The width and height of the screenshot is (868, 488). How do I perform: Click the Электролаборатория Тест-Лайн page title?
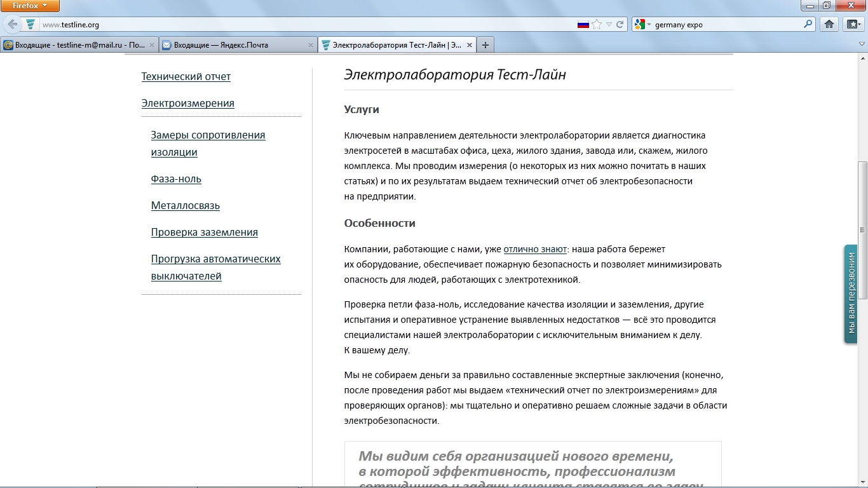point(455,74)
